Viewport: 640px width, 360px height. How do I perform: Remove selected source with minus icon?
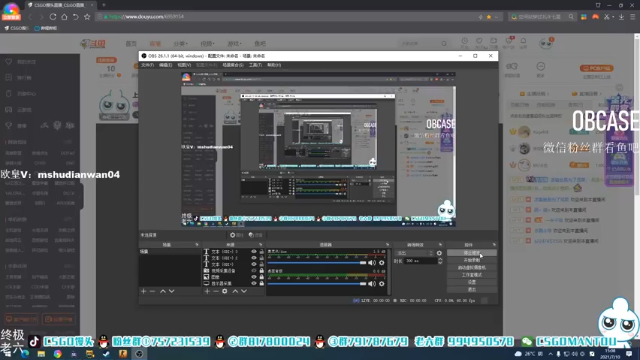point(216,291)
